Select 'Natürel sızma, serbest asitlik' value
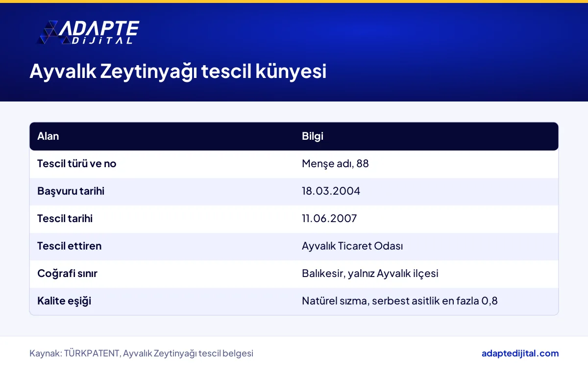Viewport: 588px width, 378px height. [x=400, y=301]
